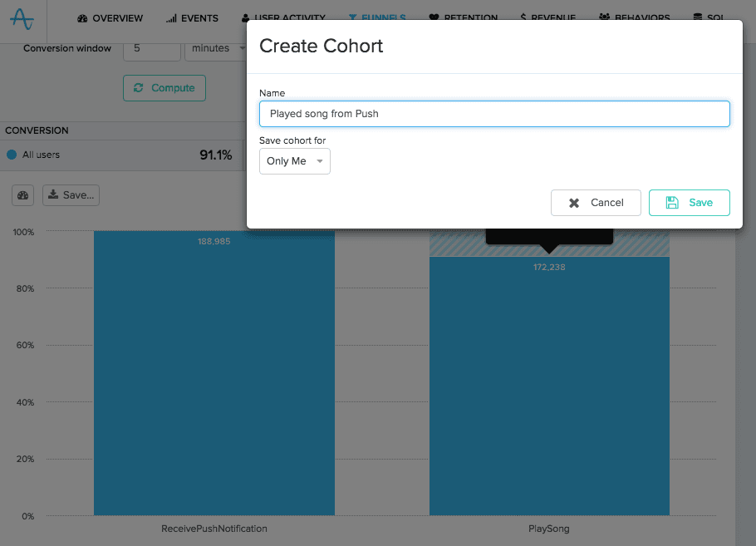The image size is (756, 546).
Task: Click the All users blue dot
Action: click(x=12, y=155)
